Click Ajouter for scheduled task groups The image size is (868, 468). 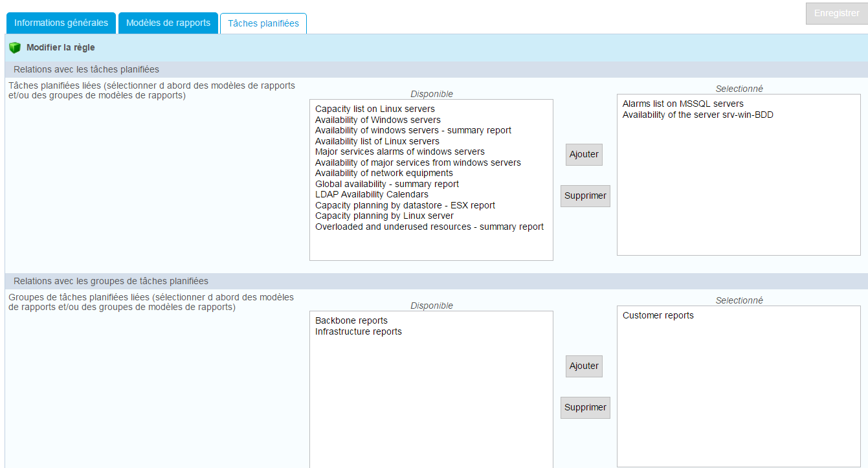pos(584,366)
